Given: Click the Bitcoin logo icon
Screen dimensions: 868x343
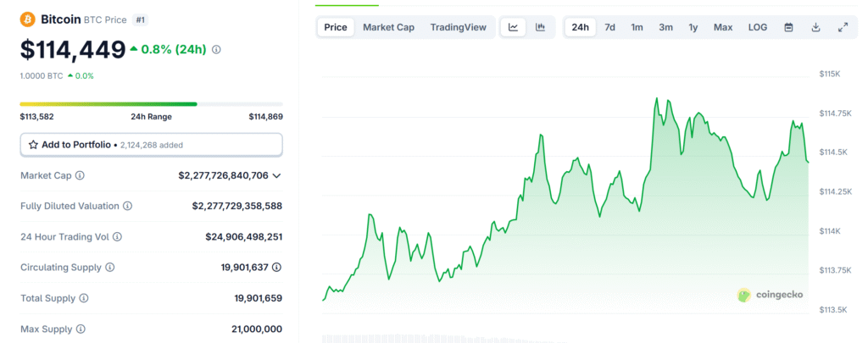Looking at the screenshot, I should point(27,19).
